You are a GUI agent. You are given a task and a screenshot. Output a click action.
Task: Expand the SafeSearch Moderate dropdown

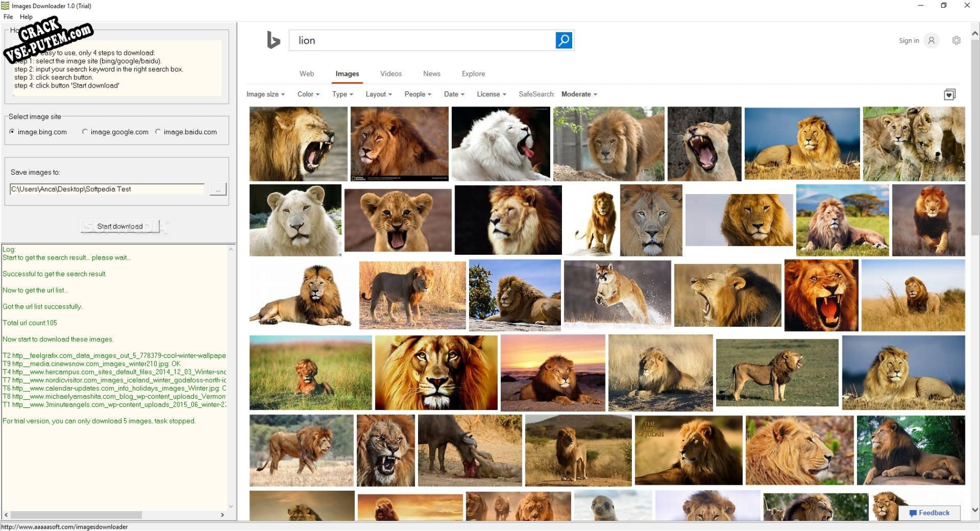pyautogui.click(x=579, y=94)
